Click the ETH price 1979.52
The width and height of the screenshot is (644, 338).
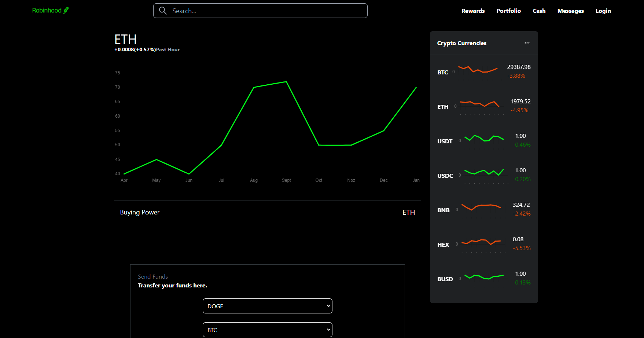[520, 102]
